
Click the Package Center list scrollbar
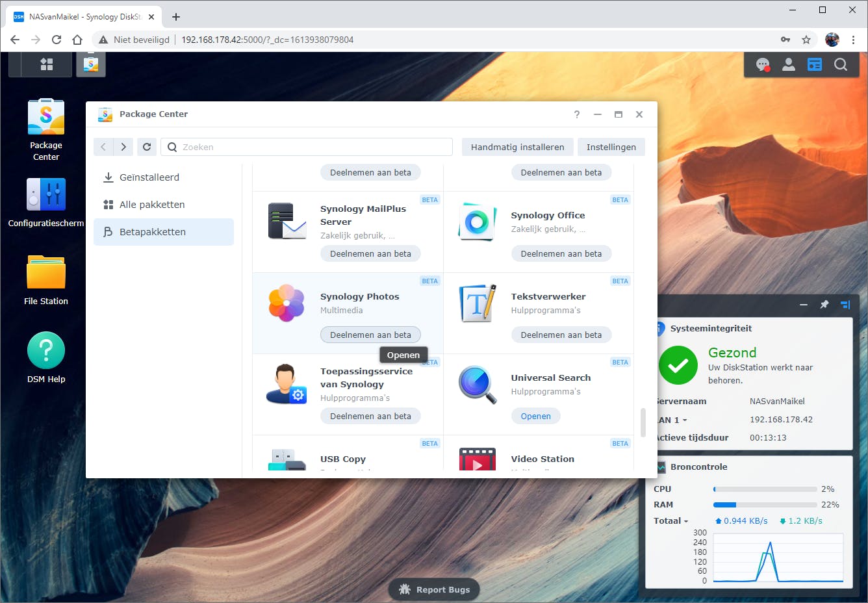point(643,422)
